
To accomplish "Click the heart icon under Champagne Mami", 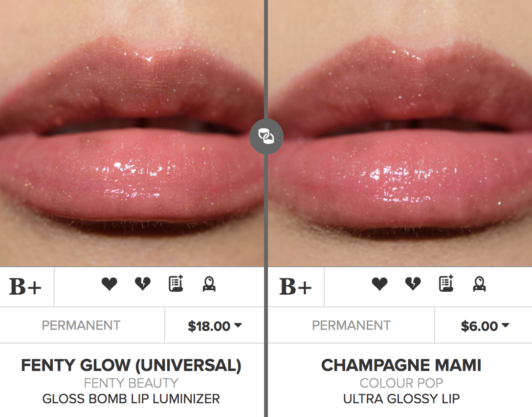I will coord(379,284).
